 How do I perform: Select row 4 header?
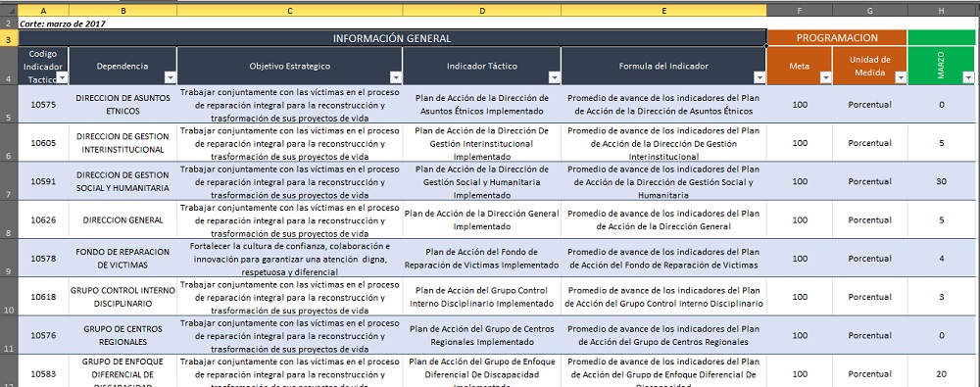pyautogui.click(x=9, y=66)
